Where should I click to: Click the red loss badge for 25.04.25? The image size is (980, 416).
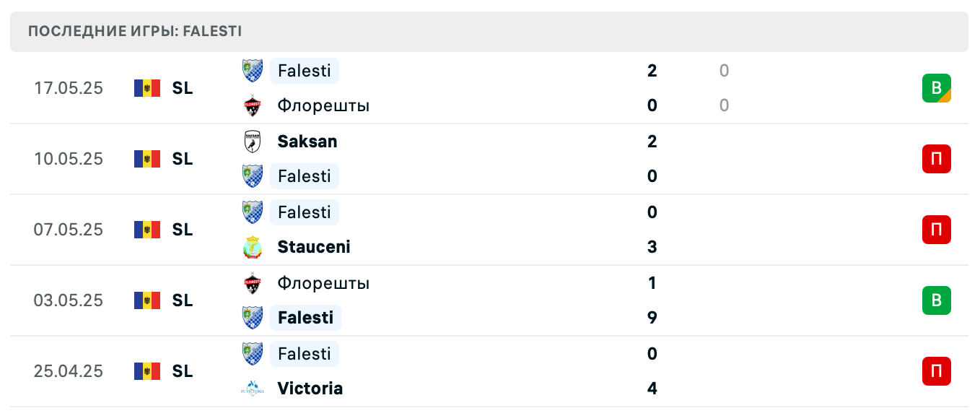coord(936,371)
